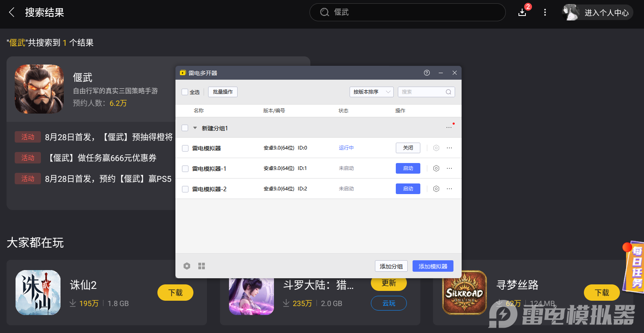Start 雷电模拟器-1 with 启动
644x333 pixels.
pyautogui.click(x=408, y=168)
